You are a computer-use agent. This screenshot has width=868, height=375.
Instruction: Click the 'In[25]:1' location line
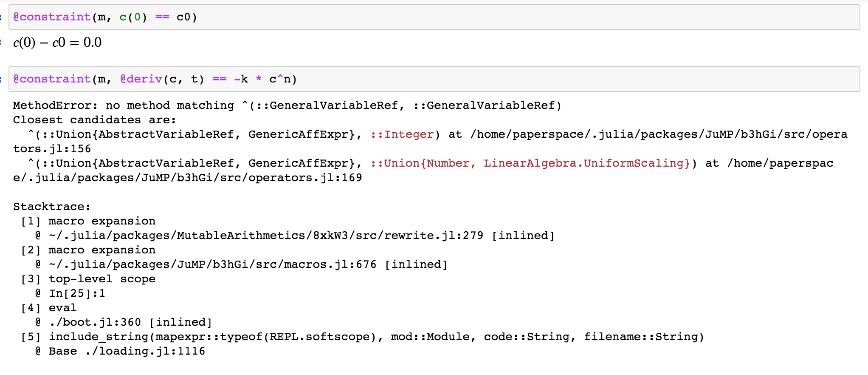tap(70, 293)
